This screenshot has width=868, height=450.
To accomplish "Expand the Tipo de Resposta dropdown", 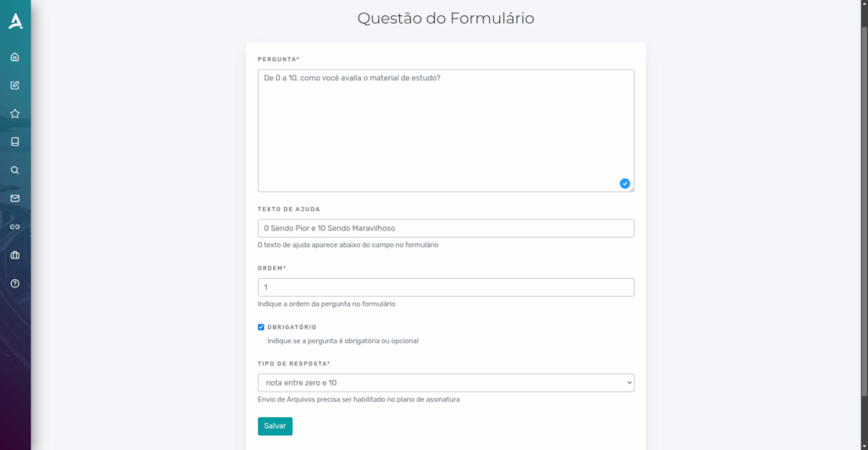I will click(x=446, y=383).
